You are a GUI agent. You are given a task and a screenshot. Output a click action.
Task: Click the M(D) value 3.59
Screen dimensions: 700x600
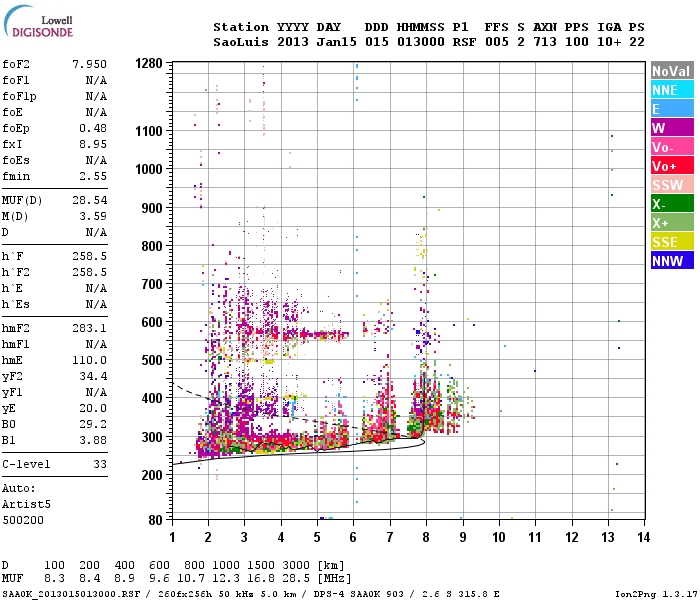[x=93, y=217]
